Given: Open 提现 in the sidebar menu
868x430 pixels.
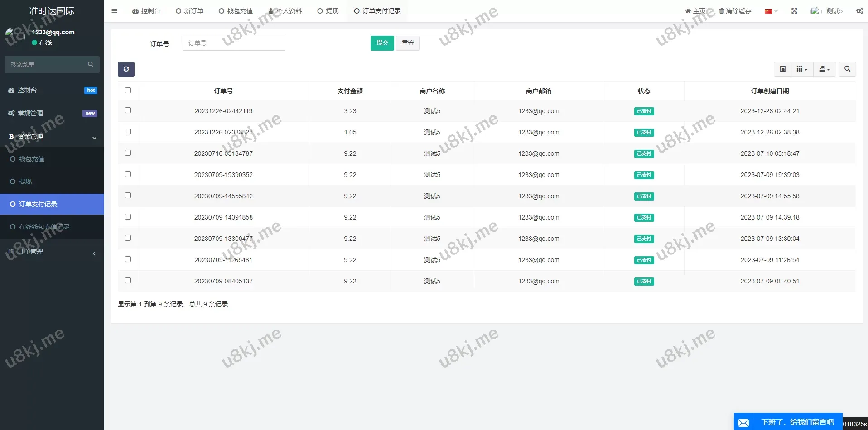Looking at the screenshot, I should tap(25, 182).
